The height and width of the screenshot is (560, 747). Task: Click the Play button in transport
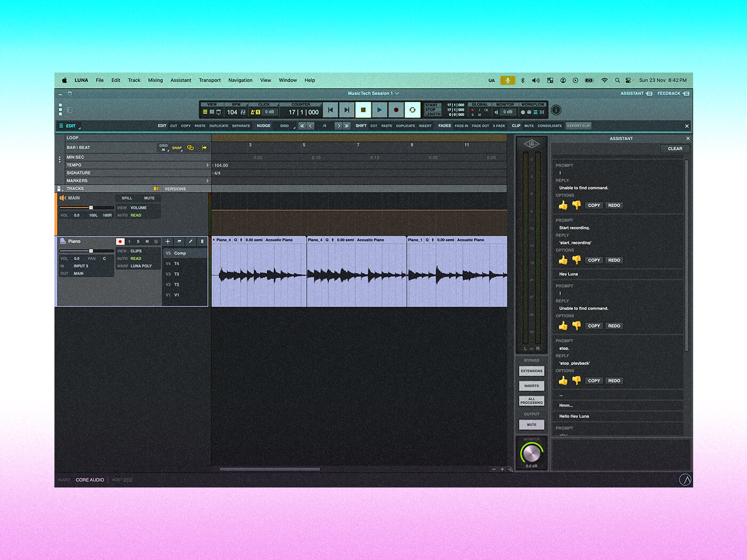click(x=379, y=110)
